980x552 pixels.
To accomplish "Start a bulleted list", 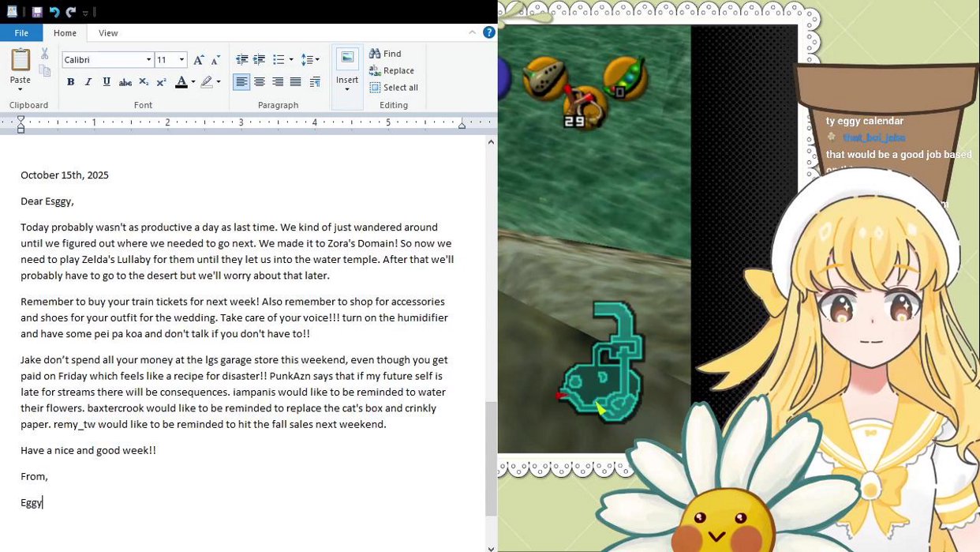I will coord(279,60).
